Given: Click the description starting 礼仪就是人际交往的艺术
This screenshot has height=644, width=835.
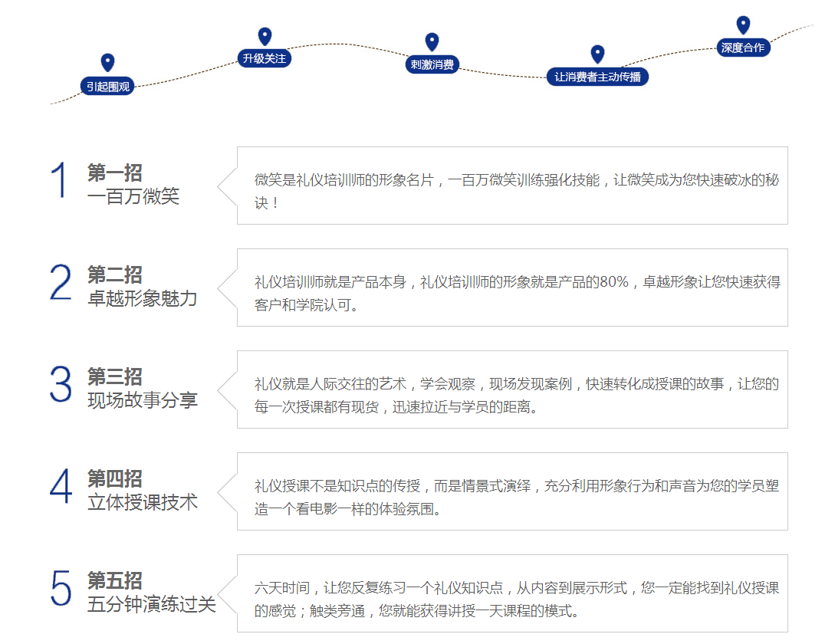Looking at the screenshot, I should [x=517, y=396].
